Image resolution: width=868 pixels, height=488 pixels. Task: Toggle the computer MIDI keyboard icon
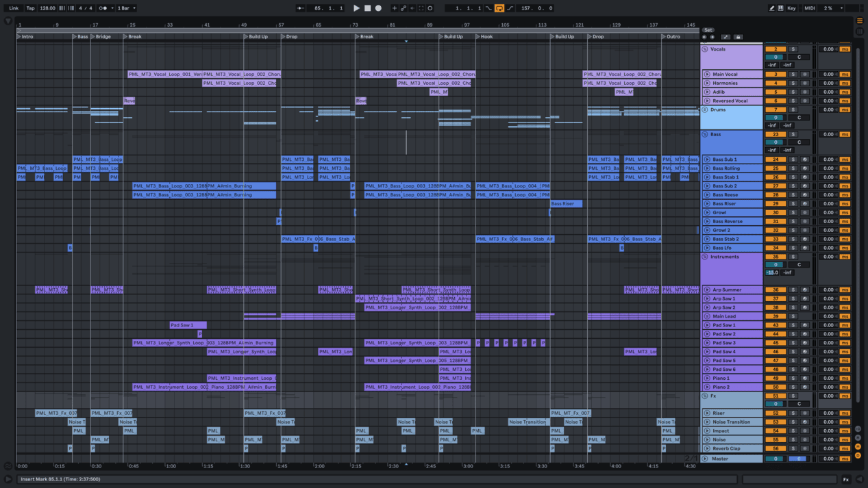click(x=780, y=8)
